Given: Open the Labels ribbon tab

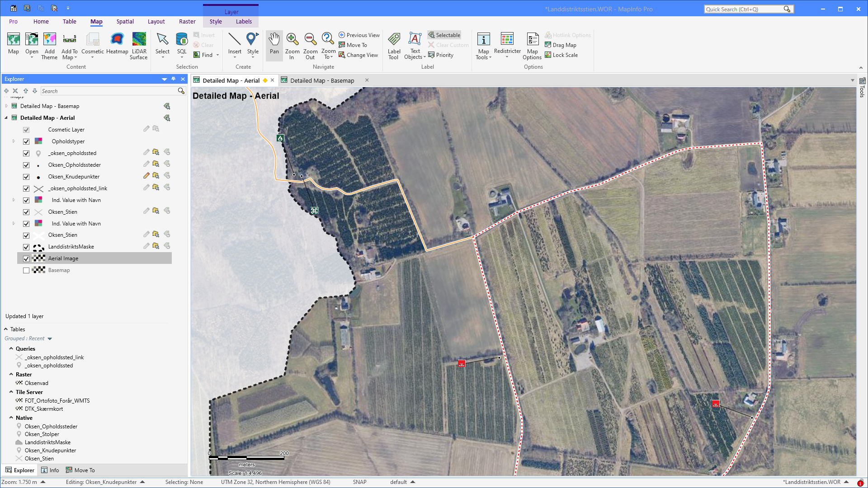Looking at the screenshot, I should [x=244, y=22].
